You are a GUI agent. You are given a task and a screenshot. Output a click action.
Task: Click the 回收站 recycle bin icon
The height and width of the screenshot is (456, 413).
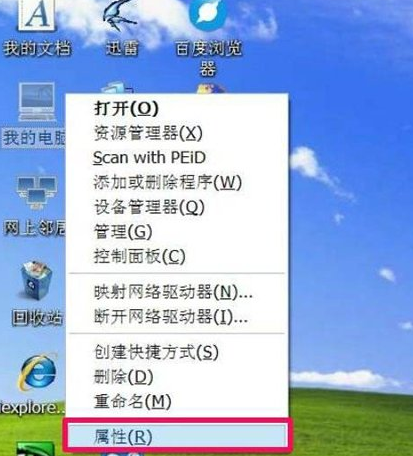click(37, 293)
